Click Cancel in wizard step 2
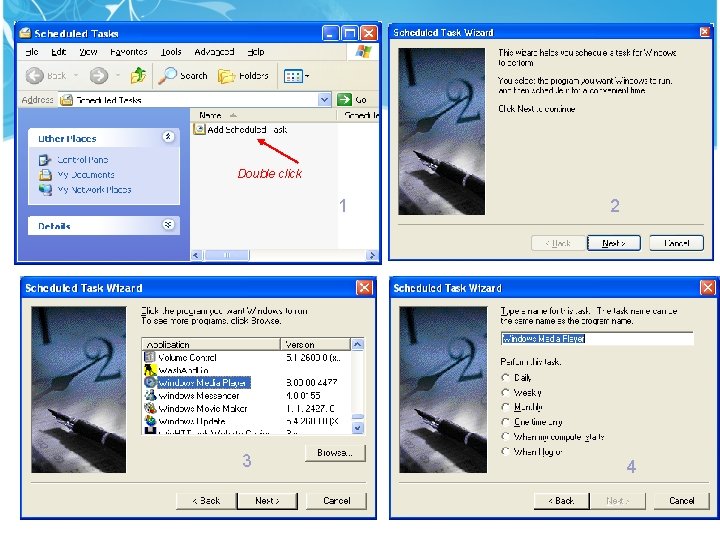Image resolution: width=720 pixels, height=540 pixels. click(676, 243)
